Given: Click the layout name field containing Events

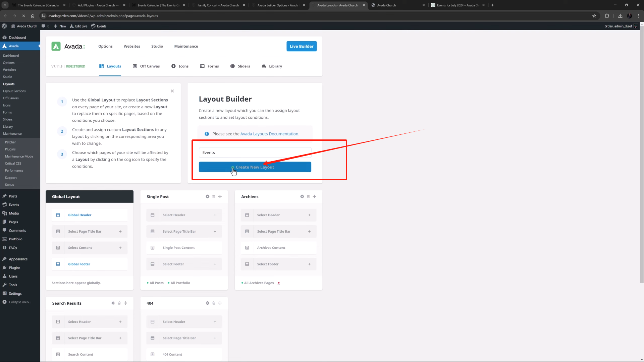Looking at the screenshot, I should click(x=255, y=153).
